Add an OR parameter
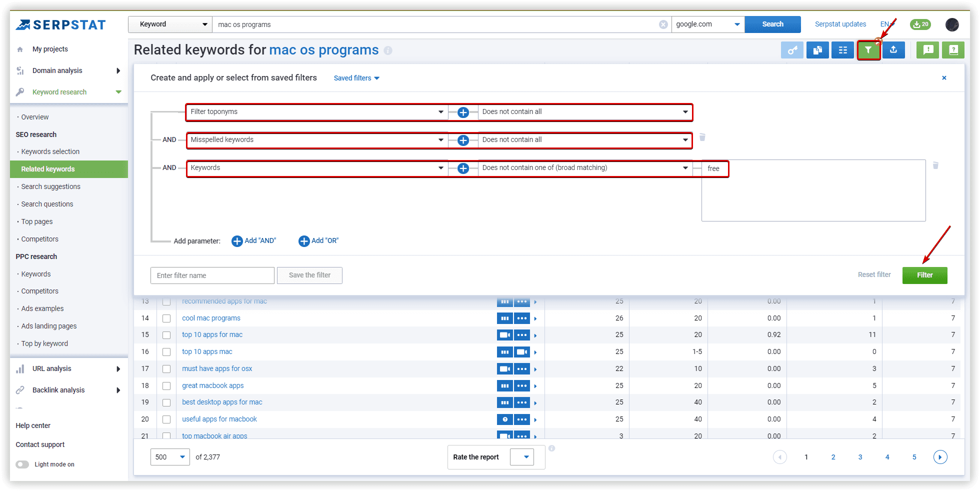The image size is (980, 491). point(318,241)
